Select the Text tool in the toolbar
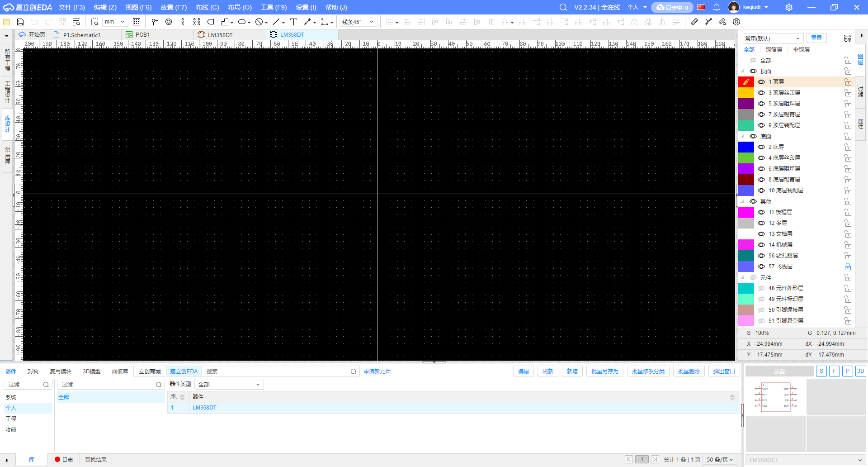Image resolution: width=868 pixels, height=467 pixels. pyautogui.click(x=293, y=22)
